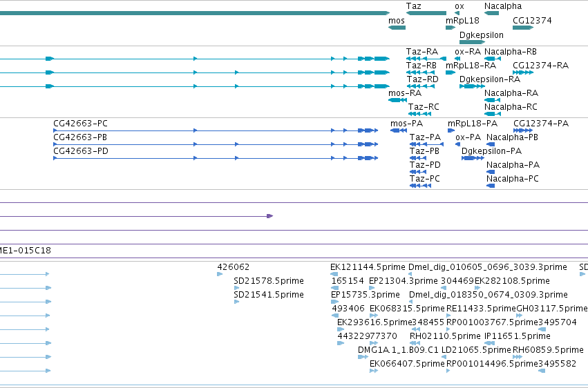Click the Taz gene feature bar
Viewport: 588px width, 388px height.
[426, 13]
